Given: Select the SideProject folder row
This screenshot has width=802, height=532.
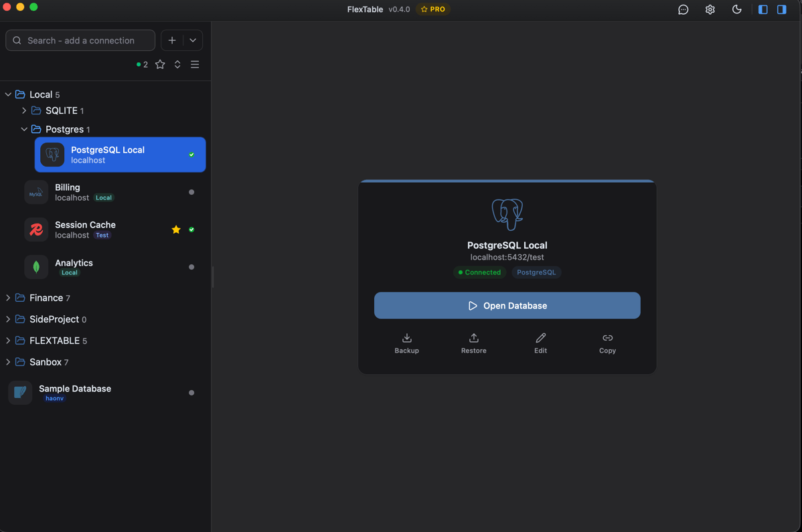Looking at the screenshot, I should point(105,319).
